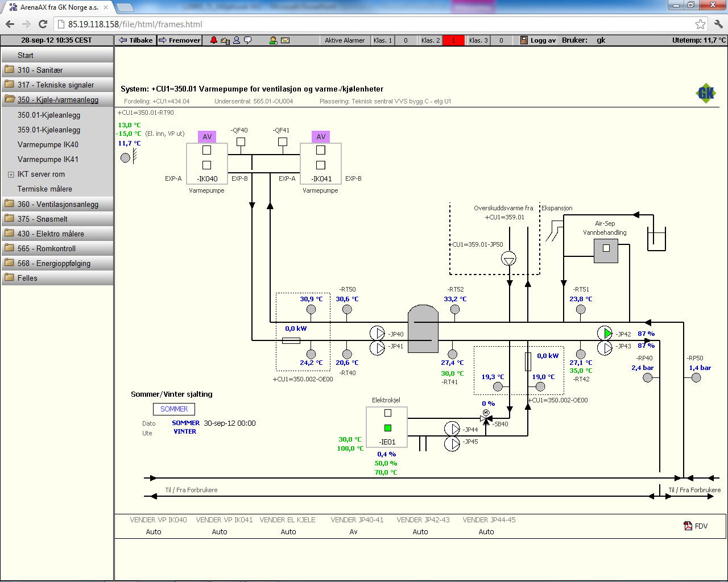Click the green user settings icon
The width and height of the screenshot is (728, 582).
274,40
